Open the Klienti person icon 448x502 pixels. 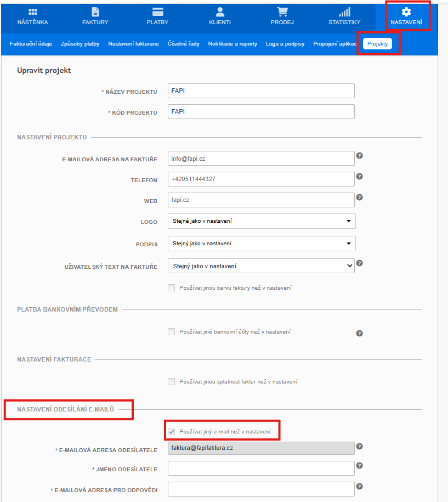(220, 12)
